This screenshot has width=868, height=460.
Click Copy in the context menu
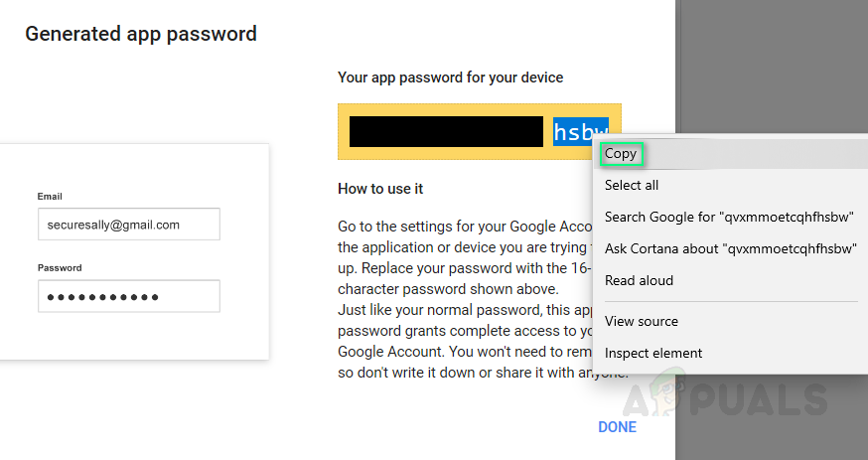point(622,154)
